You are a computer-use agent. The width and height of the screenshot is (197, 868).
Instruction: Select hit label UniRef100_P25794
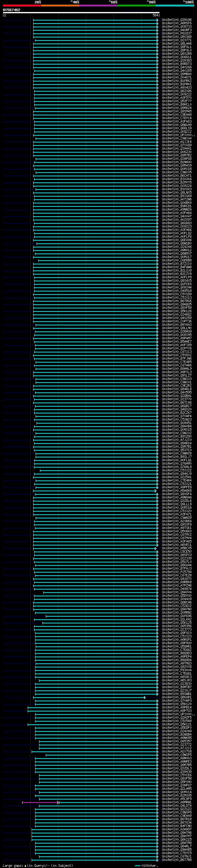point(176,572)
